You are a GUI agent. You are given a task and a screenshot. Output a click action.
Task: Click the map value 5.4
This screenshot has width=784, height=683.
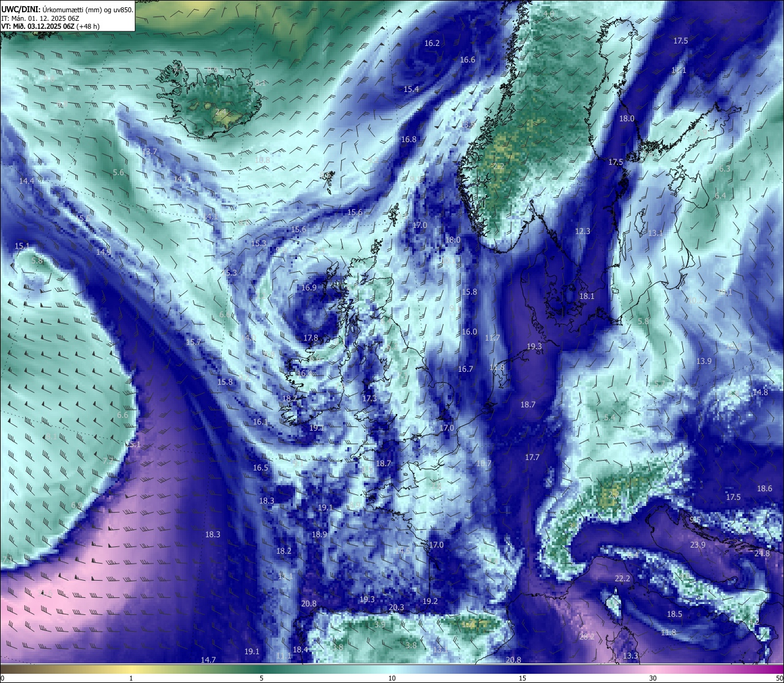click(609, 417)
